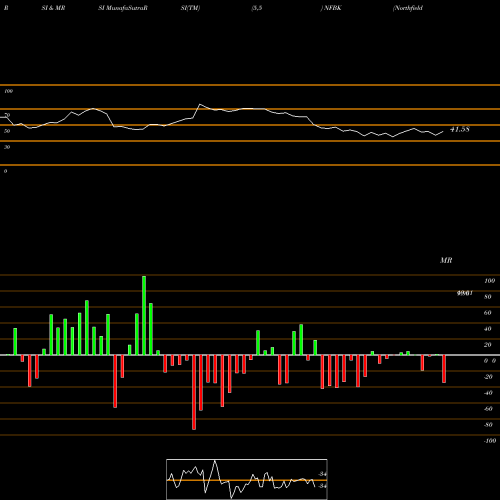The width and height of the screenshot is (500, 500).
Task: Click the MR axis label -40
Action: click(488, 393)
